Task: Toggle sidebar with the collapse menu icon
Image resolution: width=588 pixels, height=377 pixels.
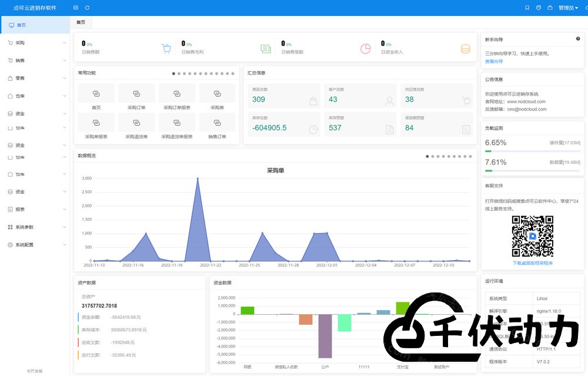Action: [x=75, y=8]
